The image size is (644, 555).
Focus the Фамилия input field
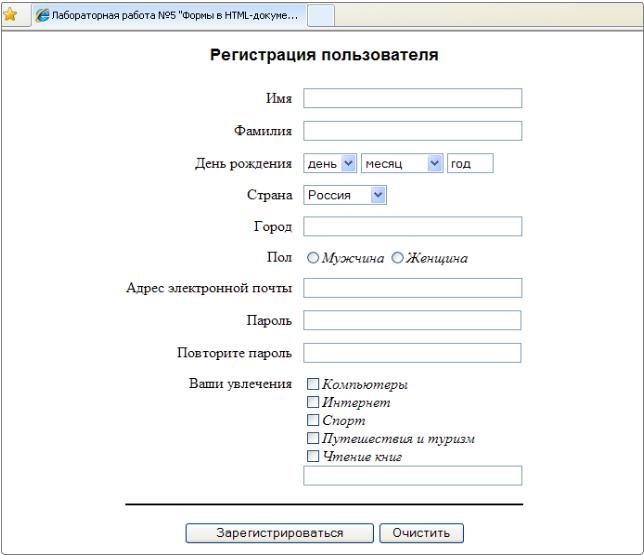tap(412, 131)
